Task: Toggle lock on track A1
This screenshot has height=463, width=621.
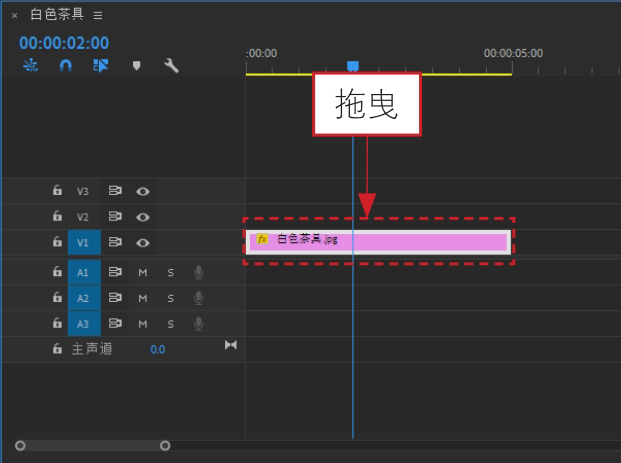Action: click(57, 272)
